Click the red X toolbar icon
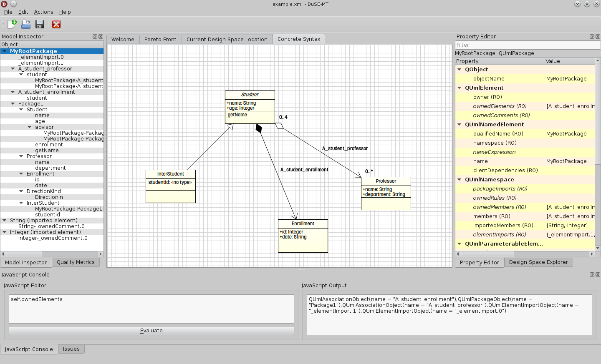The width and height of the screenshot is (601, 364). pos(56,24)
